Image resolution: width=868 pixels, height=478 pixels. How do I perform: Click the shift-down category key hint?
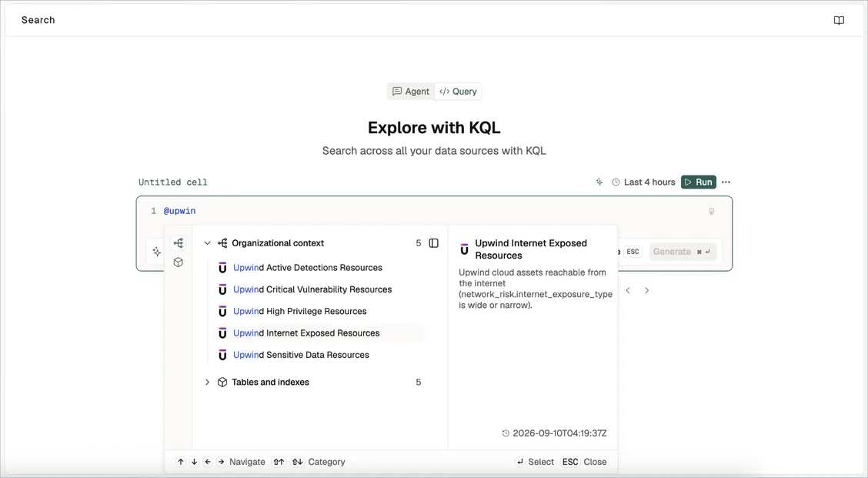coord(298,462)
